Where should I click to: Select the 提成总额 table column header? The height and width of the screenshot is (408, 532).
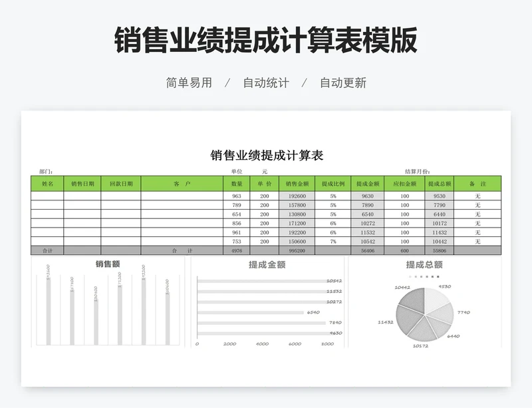440,184
